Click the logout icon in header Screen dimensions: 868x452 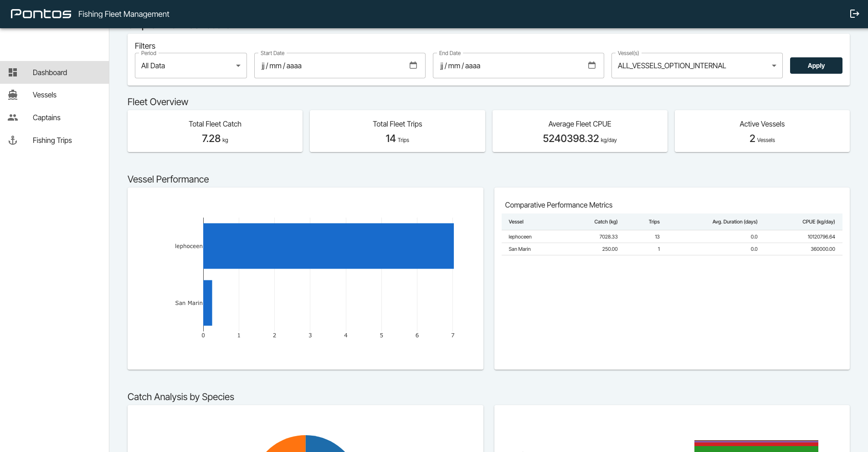click(x=854, y=14)
